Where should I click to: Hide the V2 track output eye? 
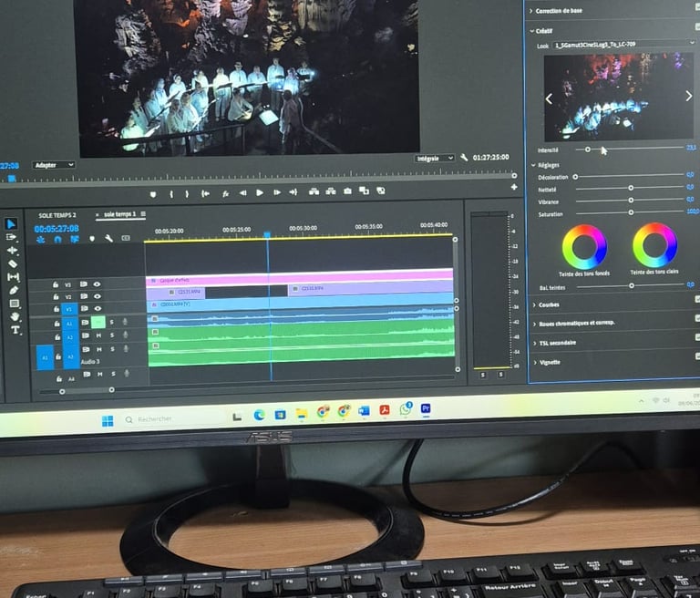98,296
